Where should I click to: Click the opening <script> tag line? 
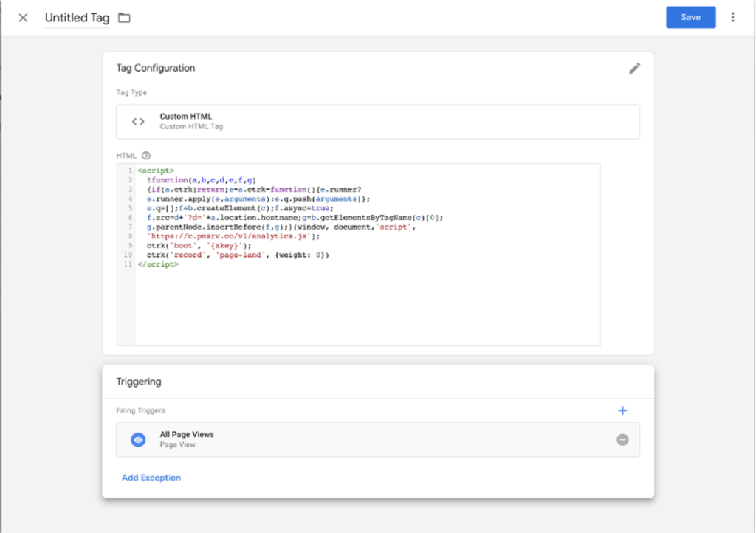(x=156, y=171)
